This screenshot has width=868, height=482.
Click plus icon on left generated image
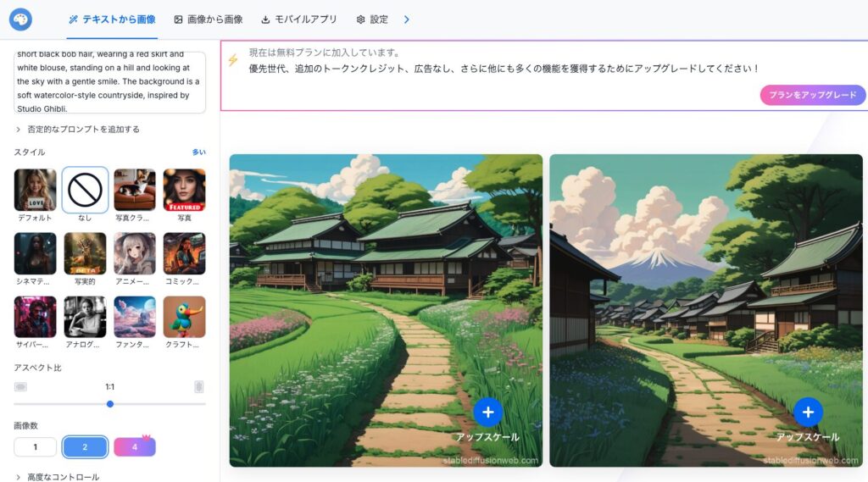click(487, 413)
